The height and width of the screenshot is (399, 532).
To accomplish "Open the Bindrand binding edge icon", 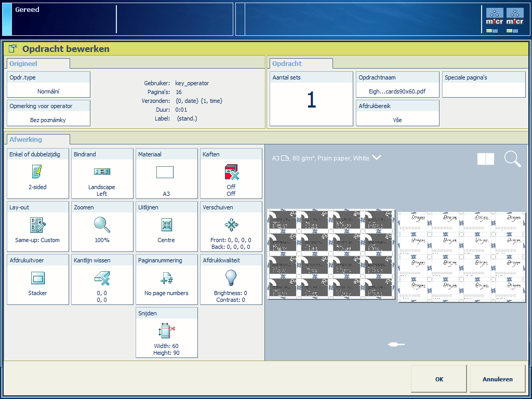I will pyautogui.click(x=102, y=172).
